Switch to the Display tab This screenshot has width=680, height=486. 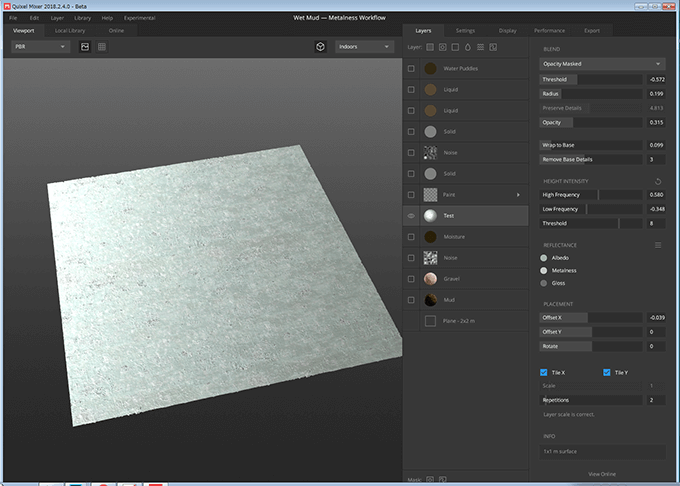coord(507,31)
